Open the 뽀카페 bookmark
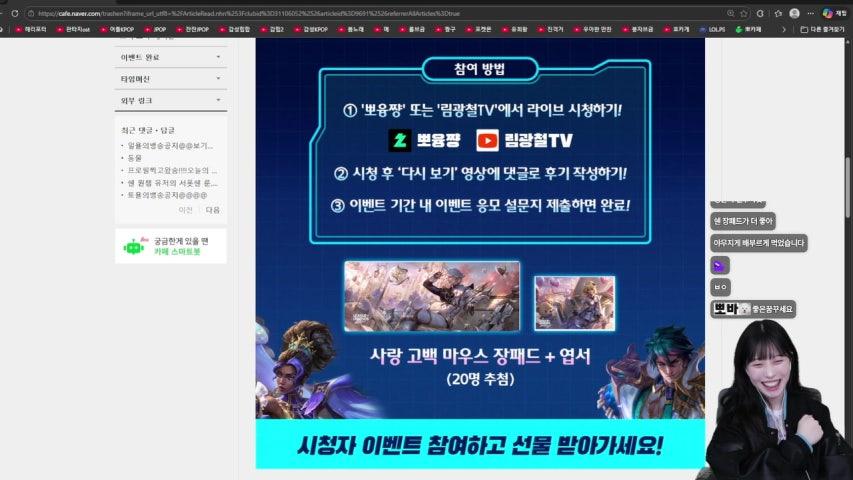This screenshot has width=853, height=480. click(x=748, y=29)
